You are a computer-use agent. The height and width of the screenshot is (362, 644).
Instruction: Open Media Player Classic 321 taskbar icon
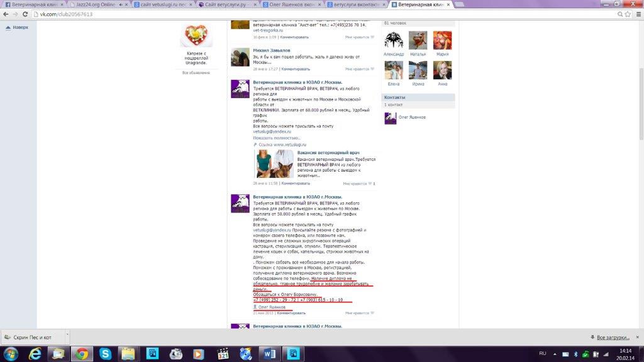(223, 353)
